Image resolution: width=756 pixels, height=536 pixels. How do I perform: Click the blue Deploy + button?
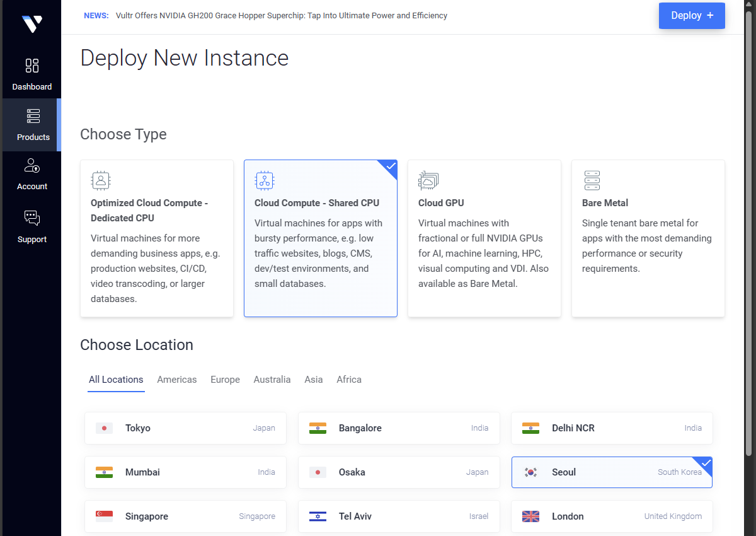coord(692,16)
